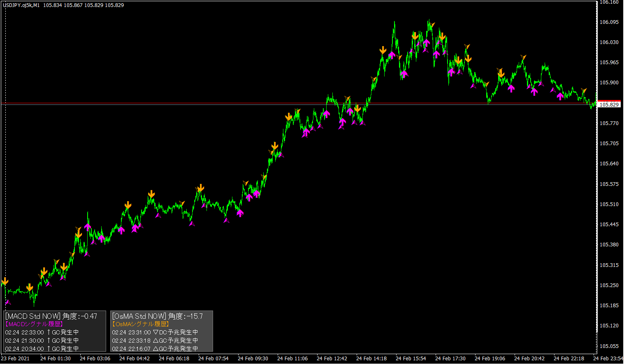Click the leftmost magenta arrowhead near chart bottom
624x364 pixels.
pyautogui.click(x=7, y=302)
